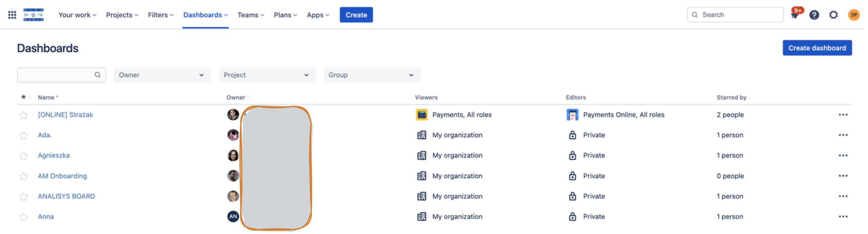Star the [ONLINE] Strażak dashboard
Viewport: 868px width, 234px height.
(23, 115)
